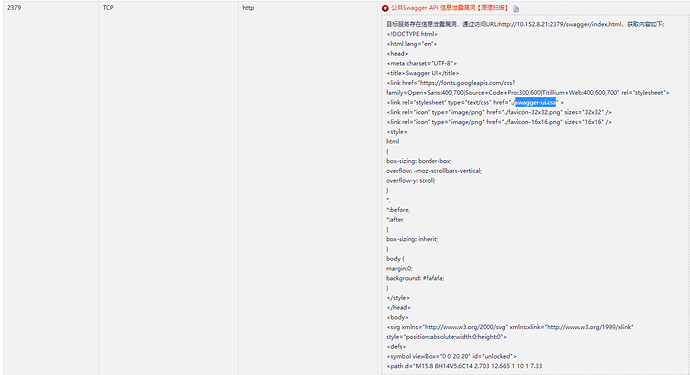Click the svg xmlns w3.org/2000/svg line
Screen dimensions: 690x375
510,327
